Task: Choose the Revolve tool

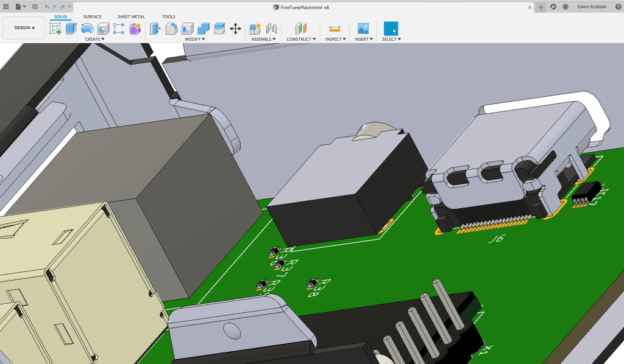Action: (87, 28)
